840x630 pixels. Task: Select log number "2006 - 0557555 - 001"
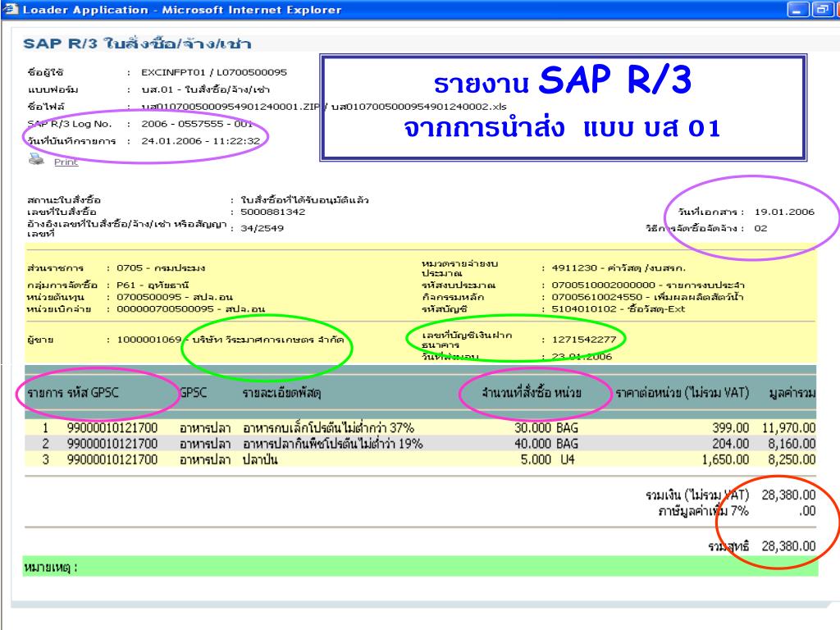click(197, 124)
